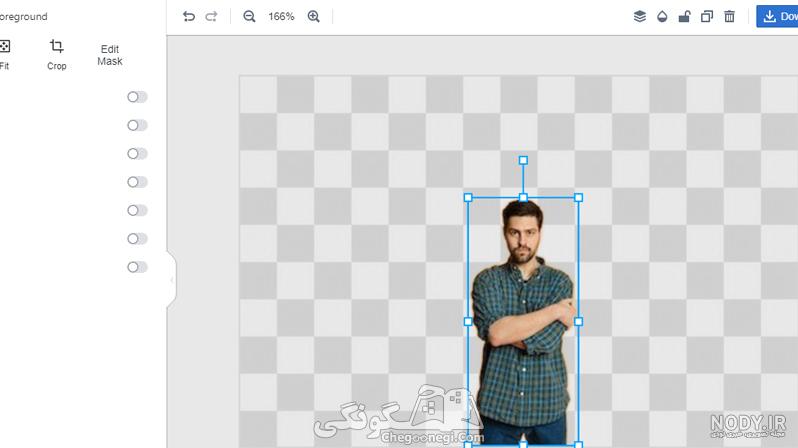Enable the first toggle switch in the sidebar
Viewport: 798px width, 448px height.
click(137, 97)
